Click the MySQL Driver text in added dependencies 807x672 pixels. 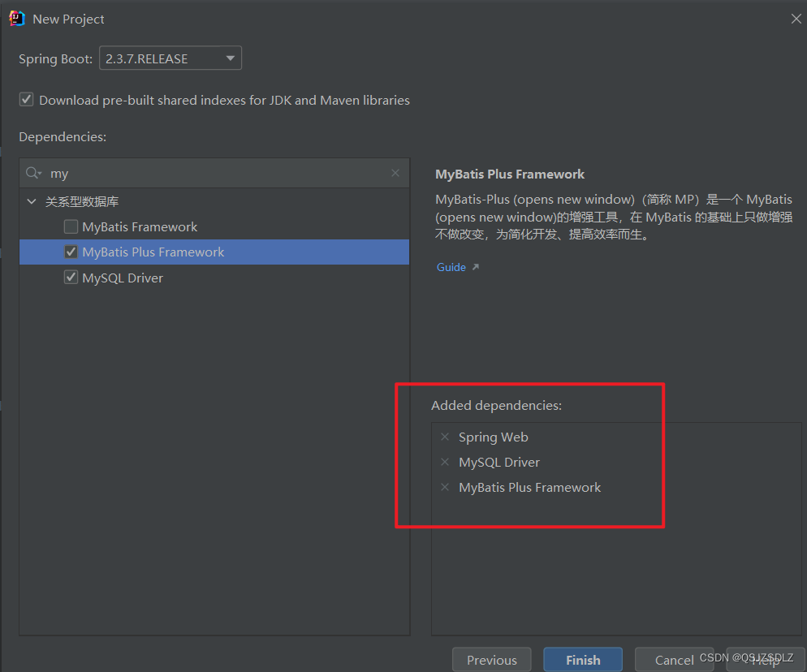pos(499,462)
